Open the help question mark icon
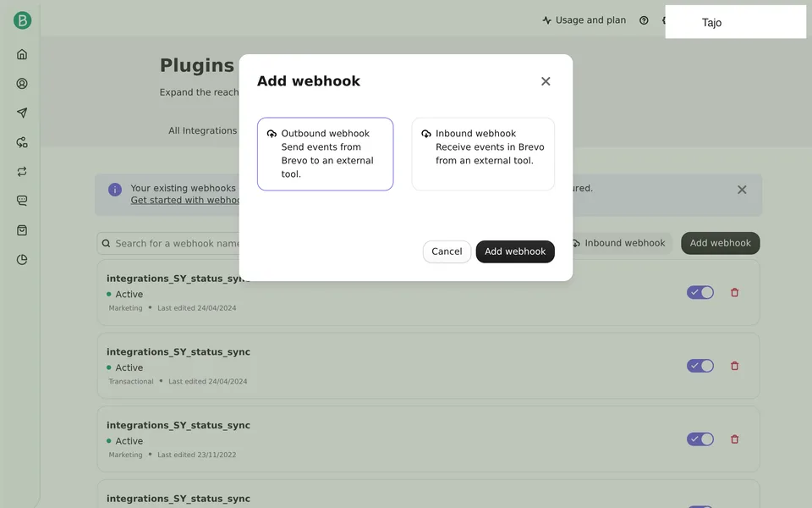 tap(644, 20)
